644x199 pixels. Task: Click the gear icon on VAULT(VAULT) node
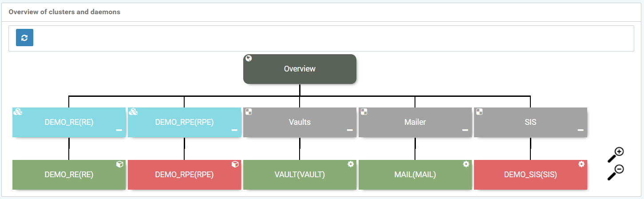click(351, 164)
